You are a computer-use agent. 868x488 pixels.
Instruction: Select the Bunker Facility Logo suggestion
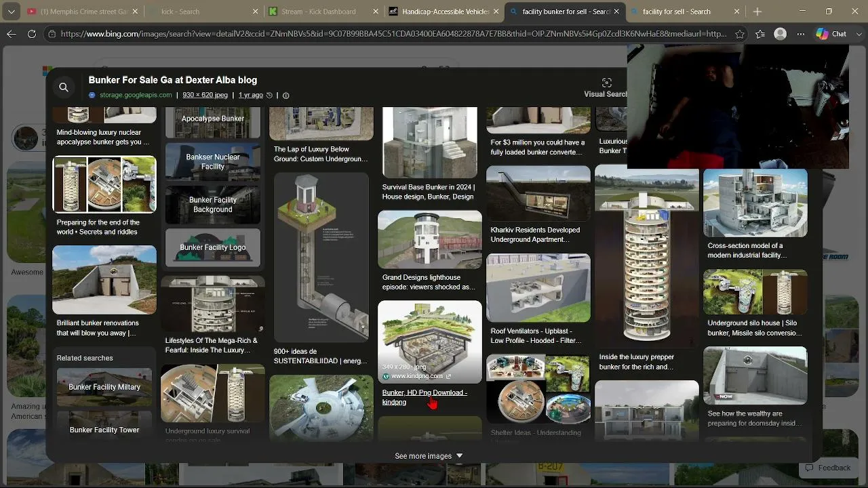pyautogui.click(x=213, y=247)
